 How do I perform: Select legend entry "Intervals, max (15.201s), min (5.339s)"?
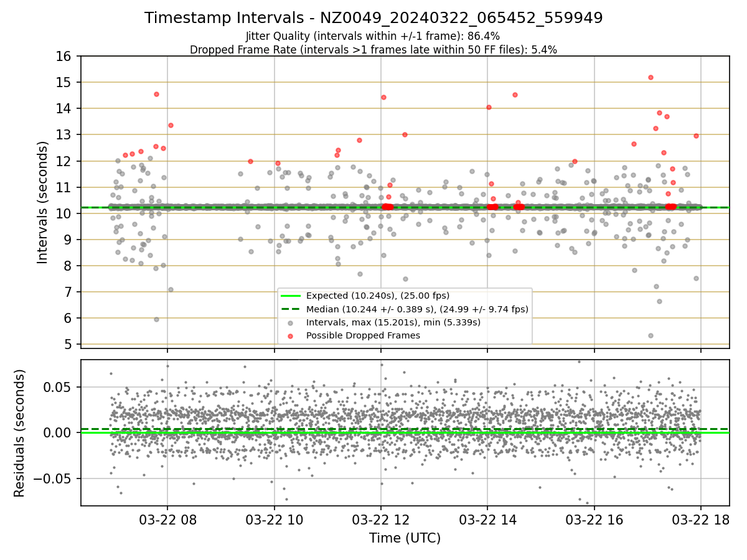tap(393, 322)
